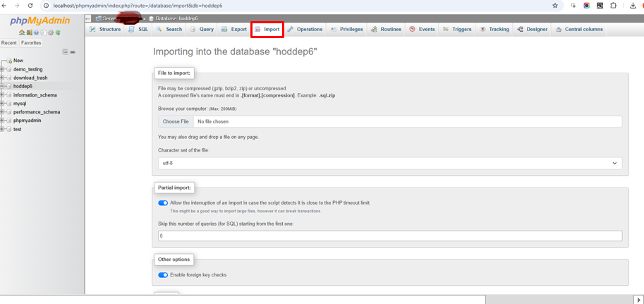
Task: Select the information_schema database
Action: tap(35, 95)
